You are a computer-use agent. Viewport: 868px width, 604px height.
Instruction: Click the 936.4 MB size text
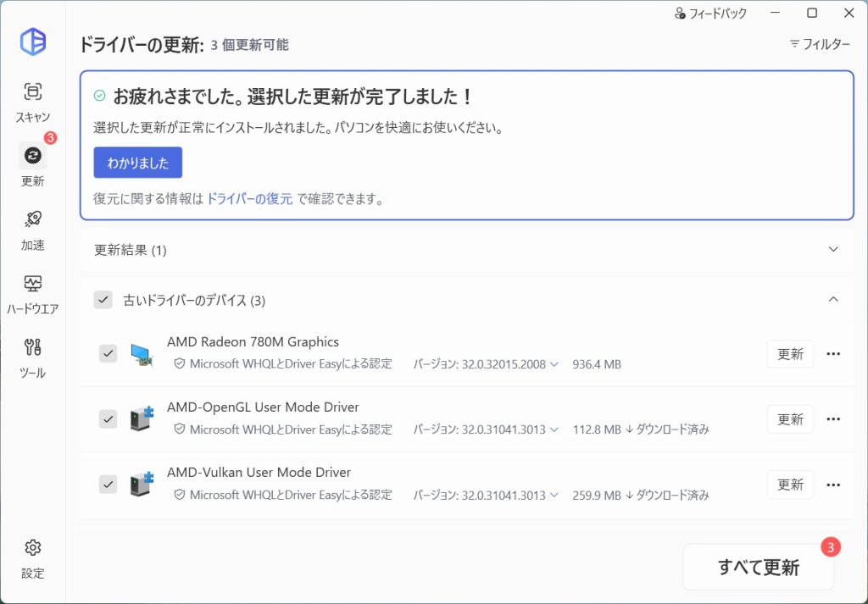click(597, 364)
